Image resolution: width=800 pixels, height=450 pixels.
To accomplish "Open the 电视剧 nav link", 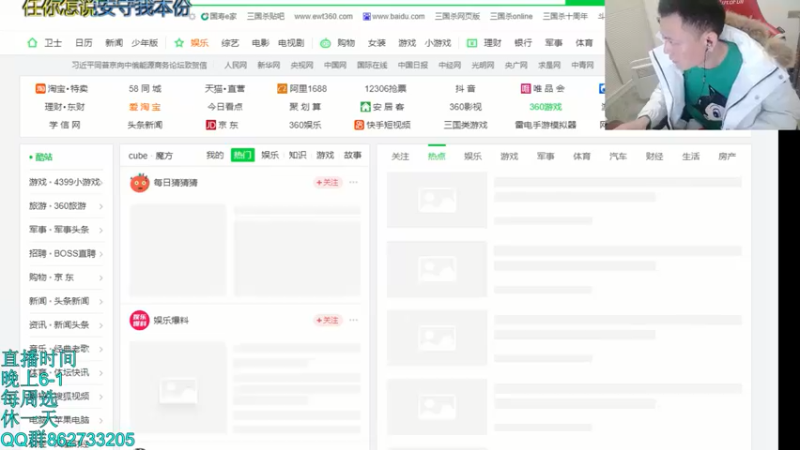I will [x=291, y=43].
